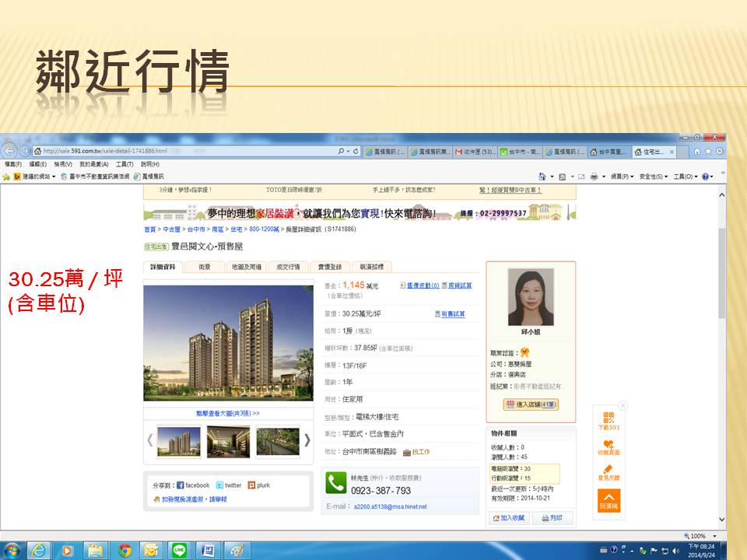Click the add-to-favorites-bar star icon
This screenshot has width=747, height=560.
[x=6, y=177]
